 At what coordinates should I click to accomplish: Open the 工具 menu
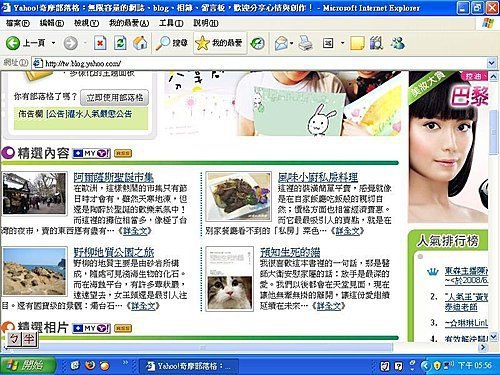[171, 23]
